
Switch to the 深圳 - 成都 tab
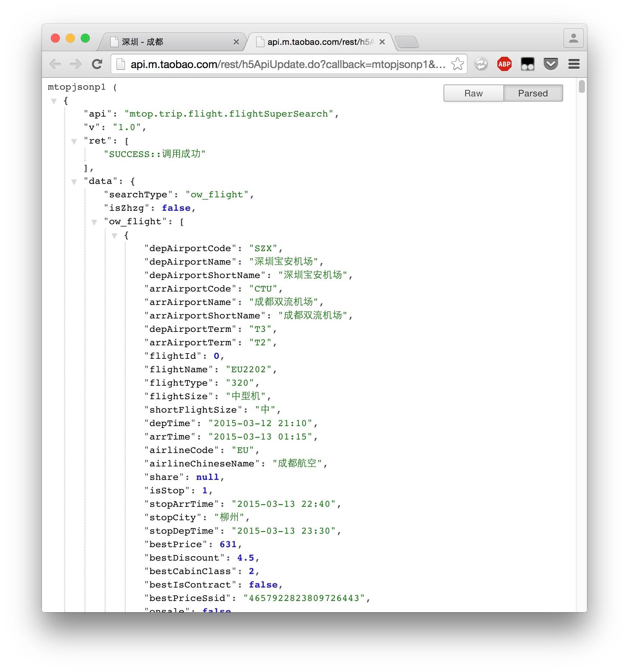click(172, 42)
